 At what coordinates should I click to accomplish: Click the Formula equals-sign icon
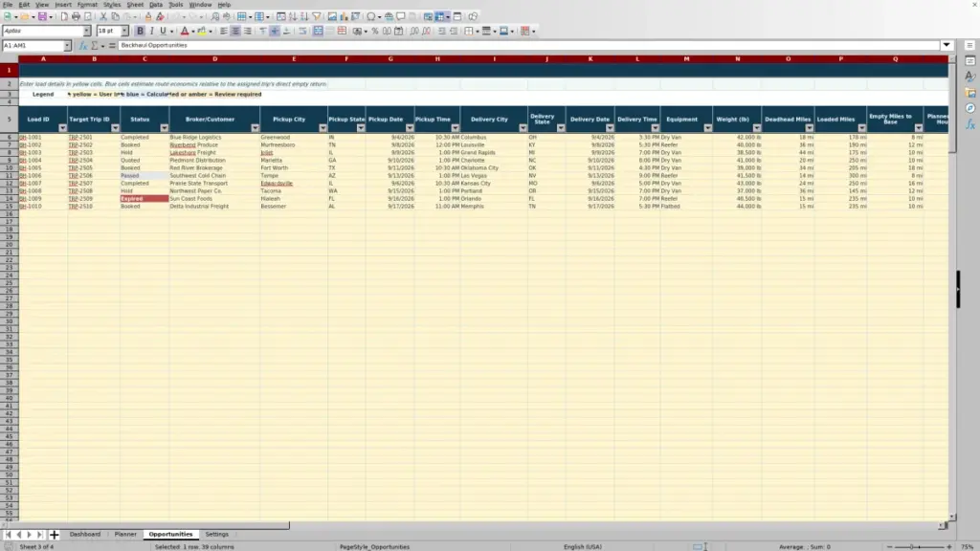tap(112, 46)
